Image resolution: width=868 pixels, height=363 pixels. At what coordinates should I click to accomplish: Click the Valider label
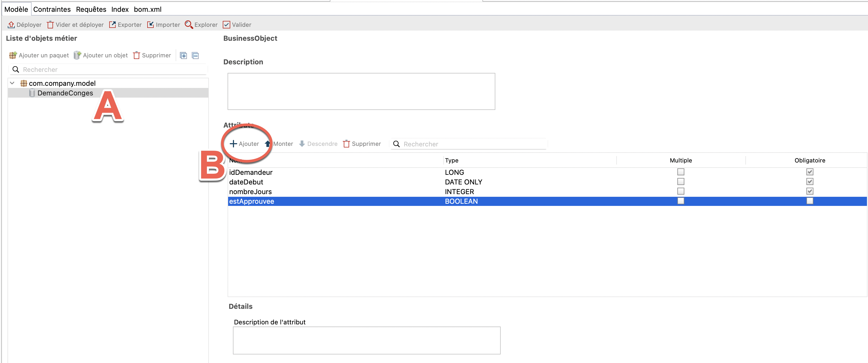pos(241,25)
